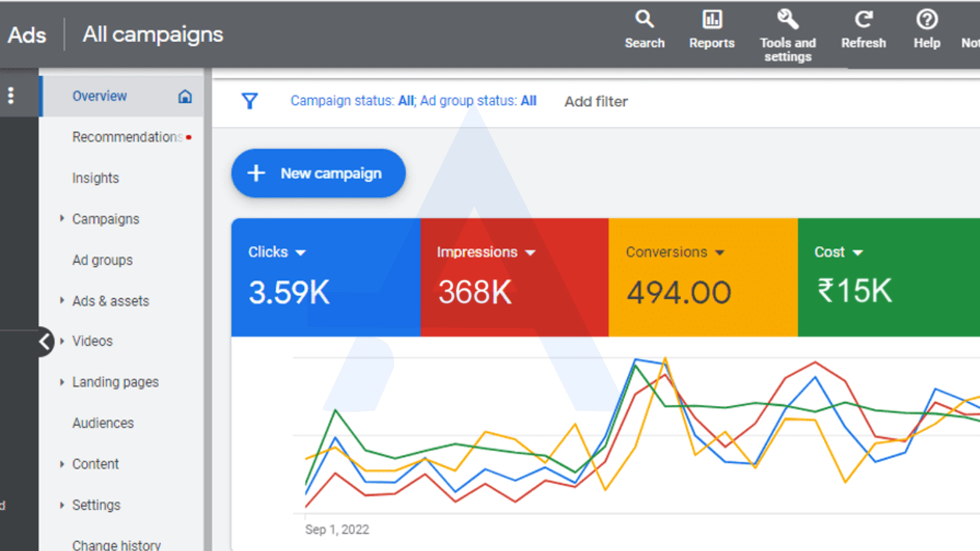Open the three-dot vertical menu
The image size is (980, 551).
tap(11, 96)
